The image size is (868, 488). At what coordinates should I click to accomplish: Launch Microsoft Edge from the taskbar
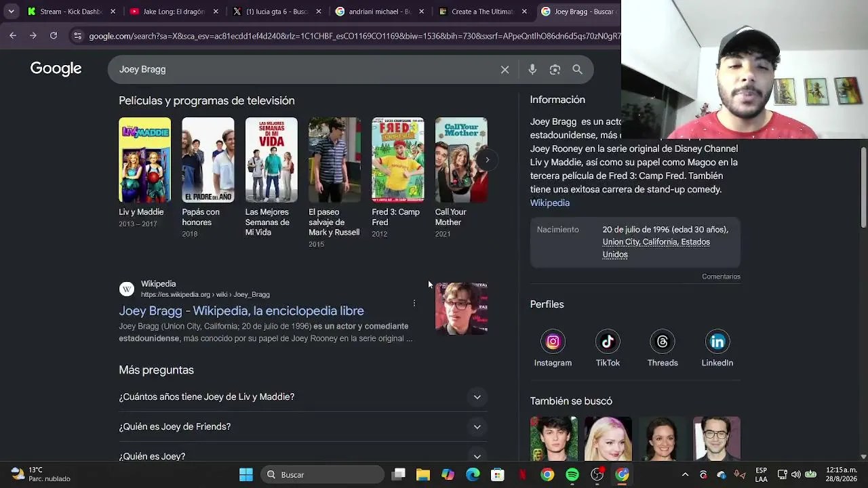[473, 474]
